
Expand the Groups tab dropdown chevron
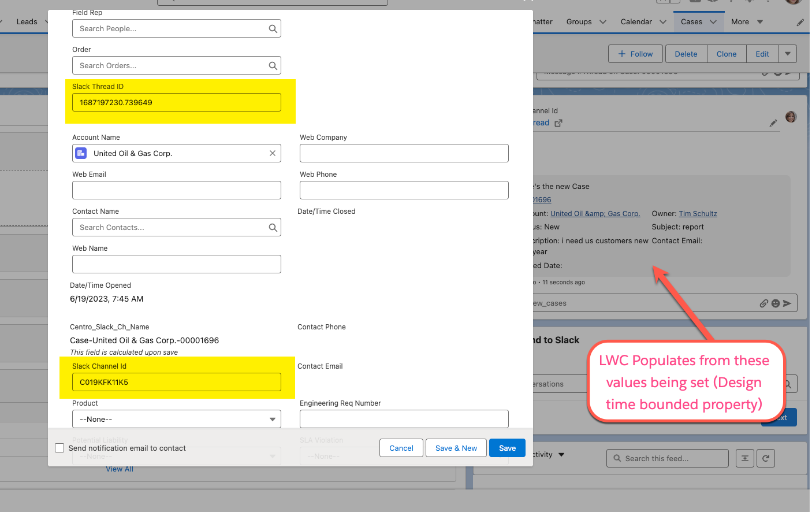(x=603, y=22)
